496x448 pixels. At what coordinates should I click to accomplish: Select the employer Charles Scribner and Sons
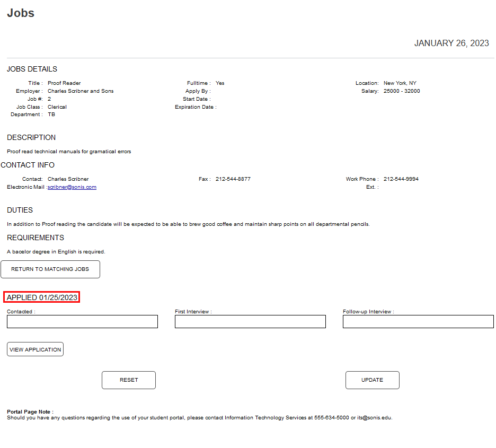point(81,91)
